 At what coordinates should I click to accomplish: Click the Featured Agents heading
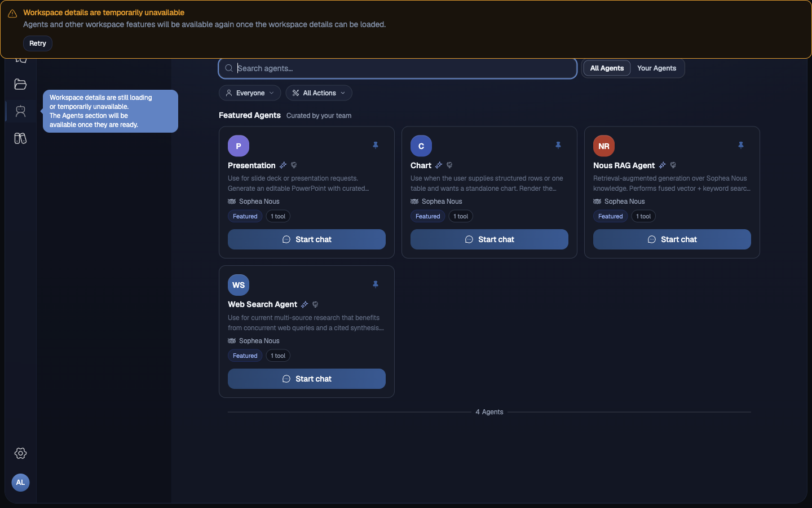(250, 115)
